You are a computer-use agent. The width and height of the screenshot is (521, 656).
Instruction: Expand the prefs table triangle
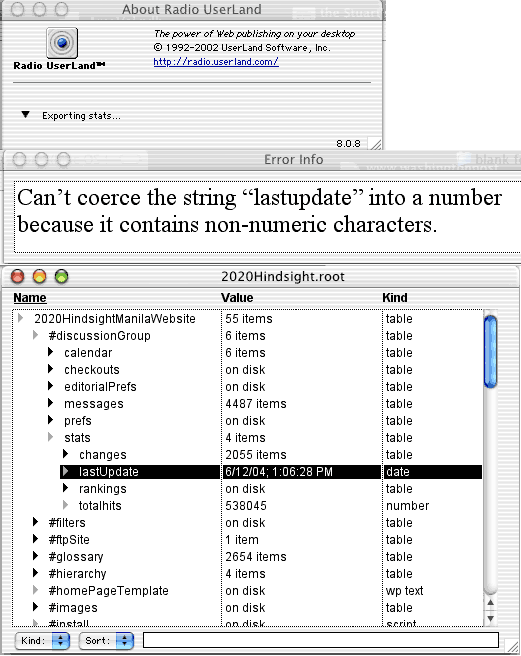[x=51, y=420]
